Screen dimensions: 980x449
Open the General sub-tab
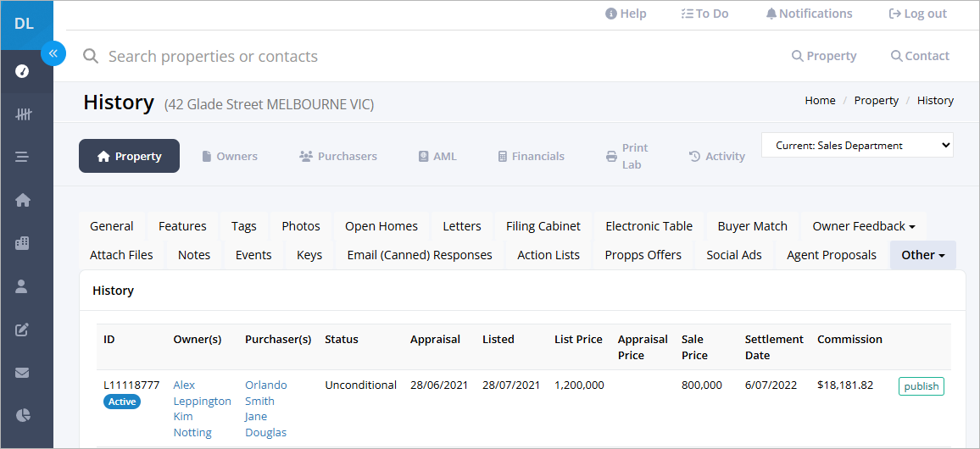(x=112, y=226)
